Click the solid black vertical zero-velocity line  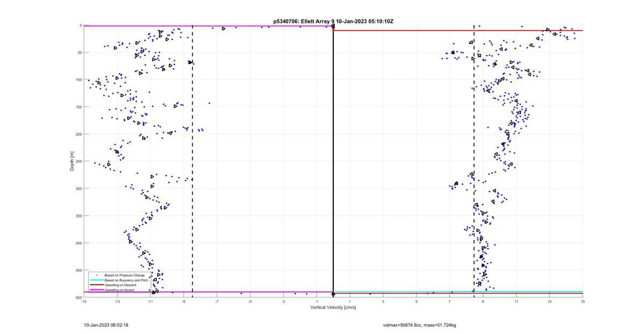click(333, 161)
